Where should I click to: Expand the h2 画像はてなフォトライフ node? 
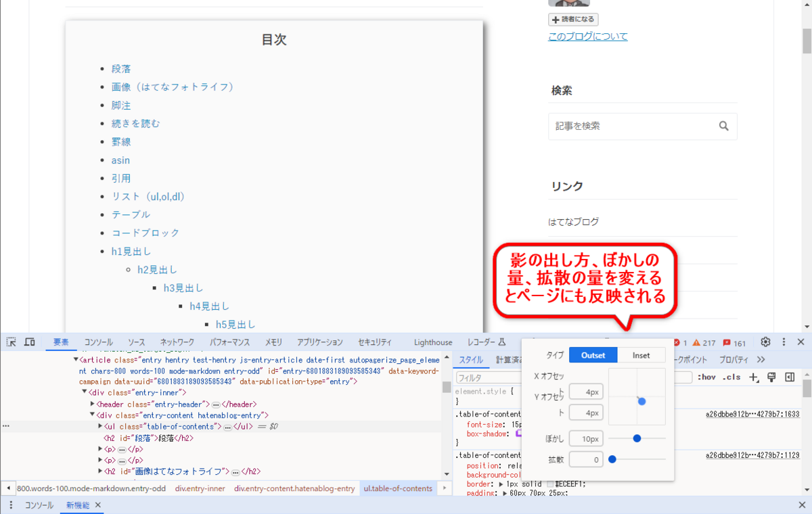click(100, 472)
